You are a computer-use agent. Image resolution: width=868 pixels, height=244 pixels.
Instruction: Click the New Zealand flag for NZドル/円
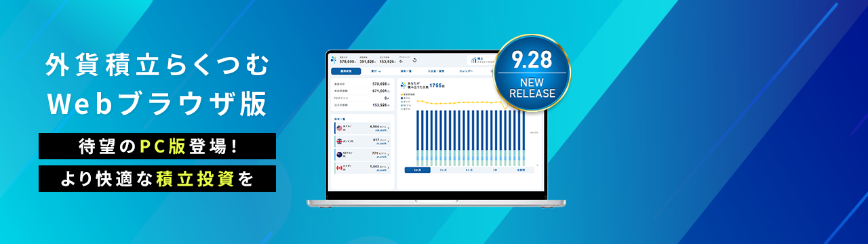(339, 155)
